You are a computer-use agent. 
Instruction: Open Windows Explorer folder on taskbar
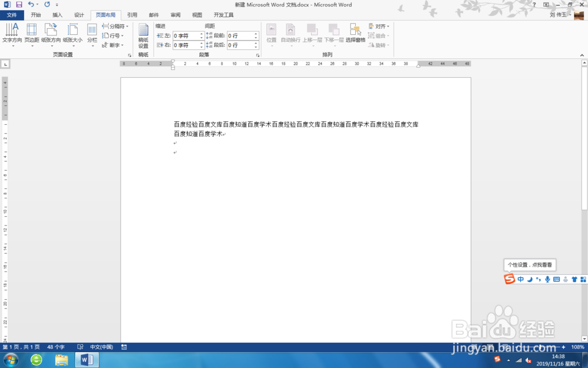click(x=62, y=360)
